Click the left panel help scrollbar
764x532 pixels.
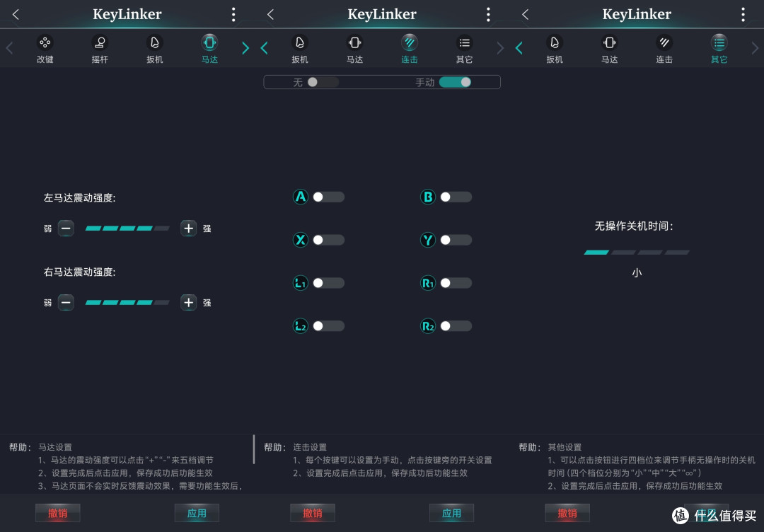254,449
